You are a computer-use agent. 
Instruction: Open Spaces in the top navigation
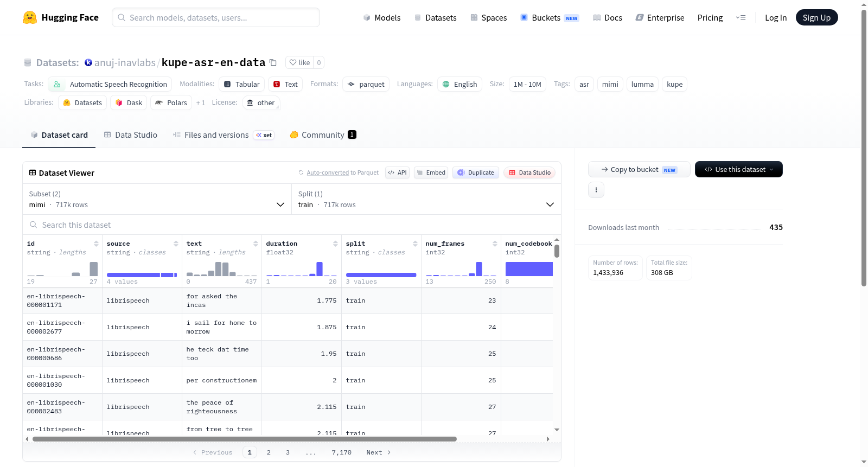(x=489, y=17)
